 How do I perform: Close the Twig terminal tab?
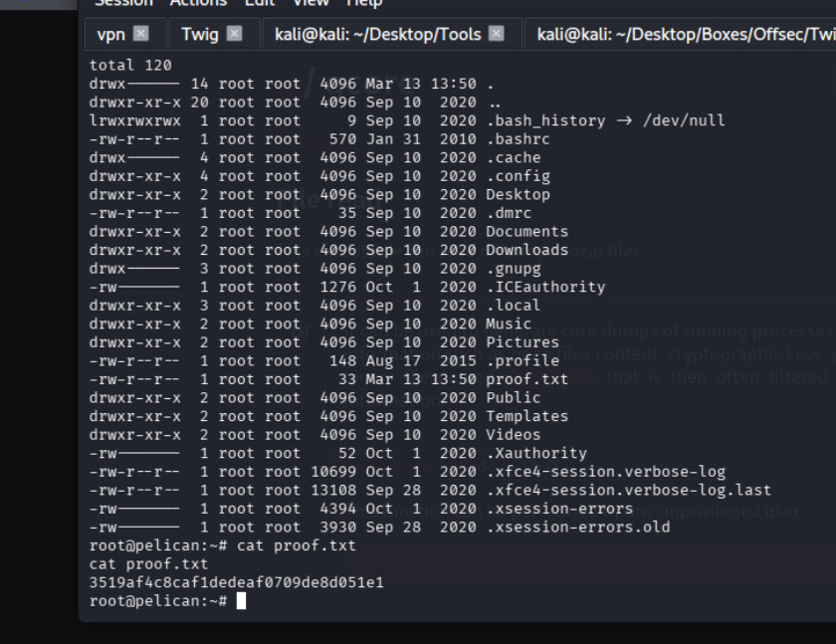pyautogui.click(x=235, y=35)
